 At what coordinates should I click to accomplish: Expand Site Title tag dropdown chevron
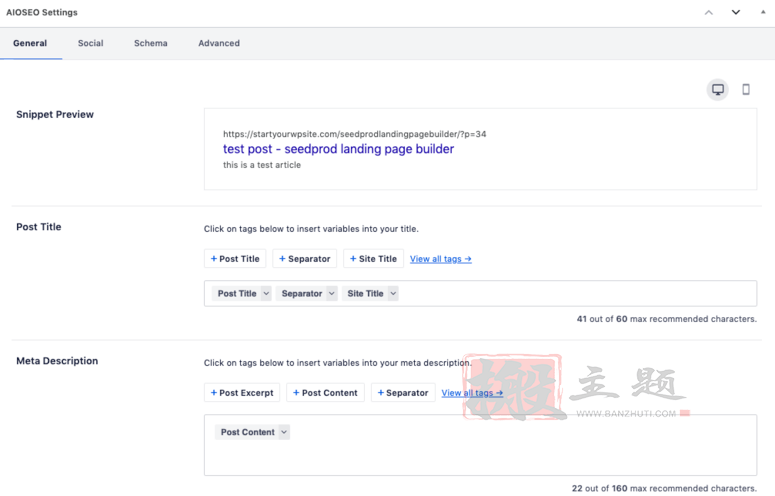point(393,293)
